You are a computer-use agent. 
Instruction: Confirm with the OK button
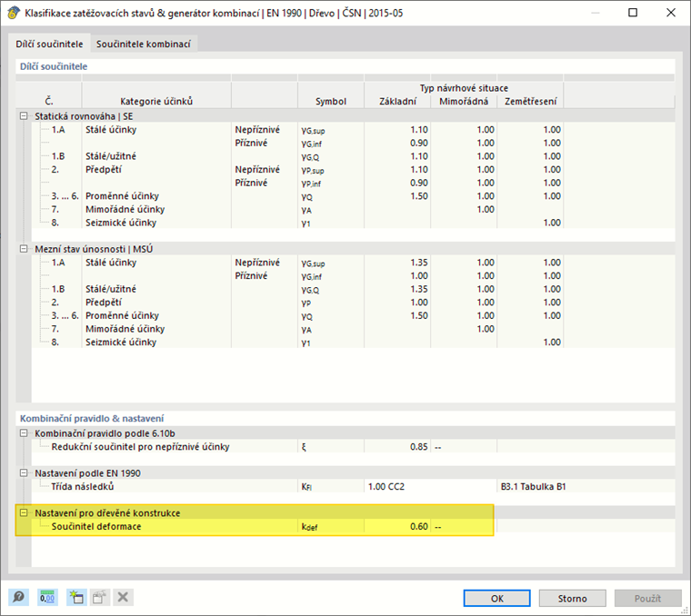pyautogui.click(x=496, y=599)
